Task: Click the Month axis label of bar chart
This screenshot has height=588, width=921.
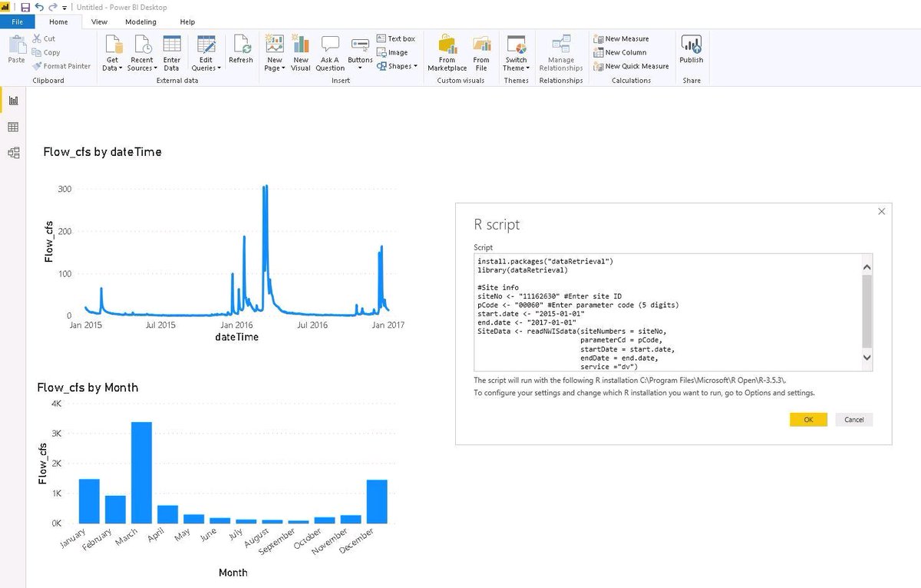Action: click(x=233, y=573)
